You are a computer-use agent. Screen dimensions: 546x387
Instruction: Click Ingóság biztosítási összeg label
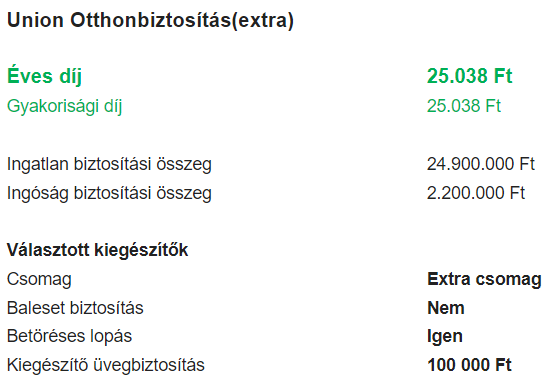(x=109, y=193)
